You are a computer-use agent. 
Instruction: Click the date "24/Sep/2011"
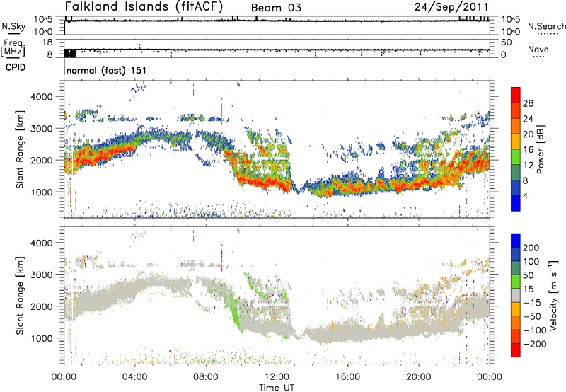(451, 7)
